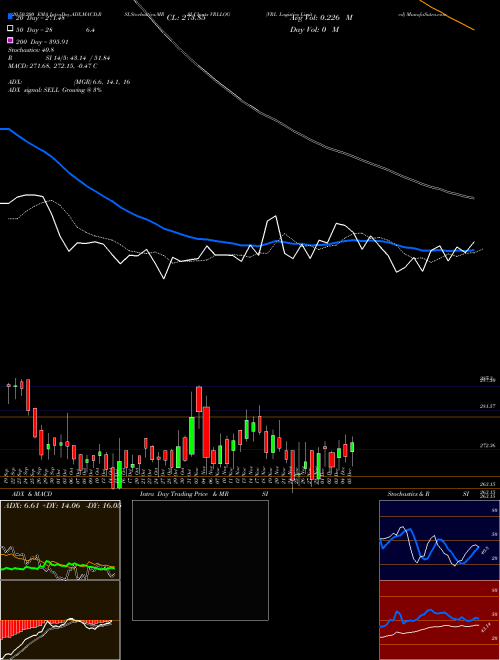This screenshot has width=500, height=660.
Task: Click the '(MGR) 6.6, 14.1, 16' values
Action: (x=102, y=82)
